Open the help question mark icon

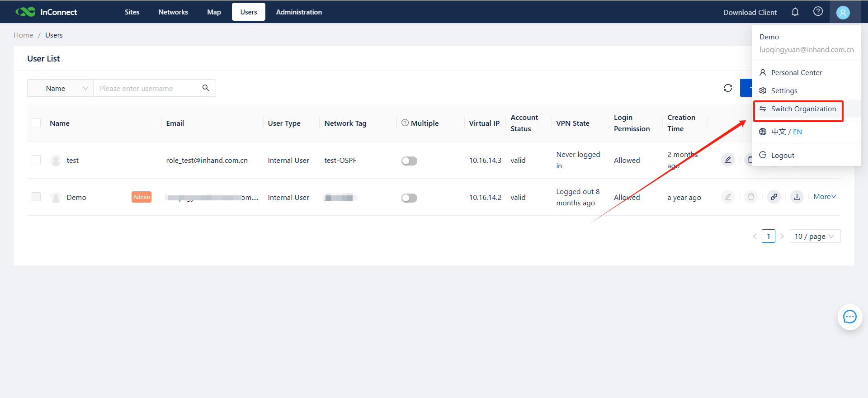pos(818,12)
